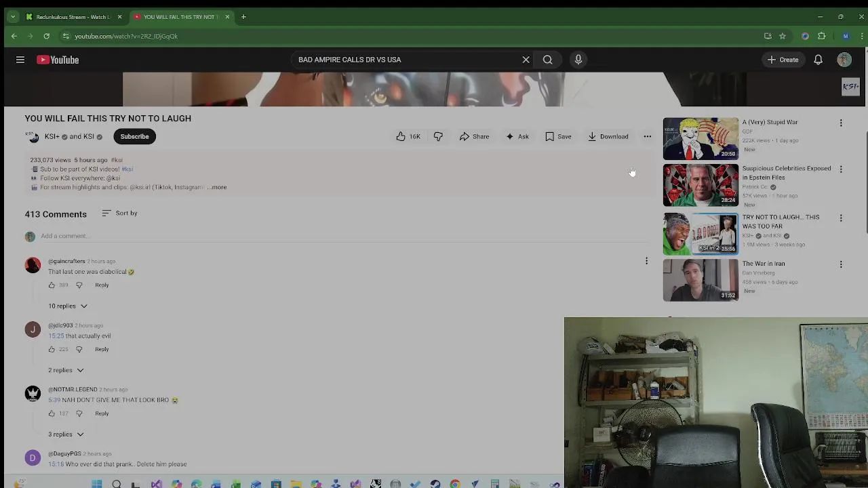Clear the YouTube search query
Screen dimensions: 868x488
tap(526, 60)
